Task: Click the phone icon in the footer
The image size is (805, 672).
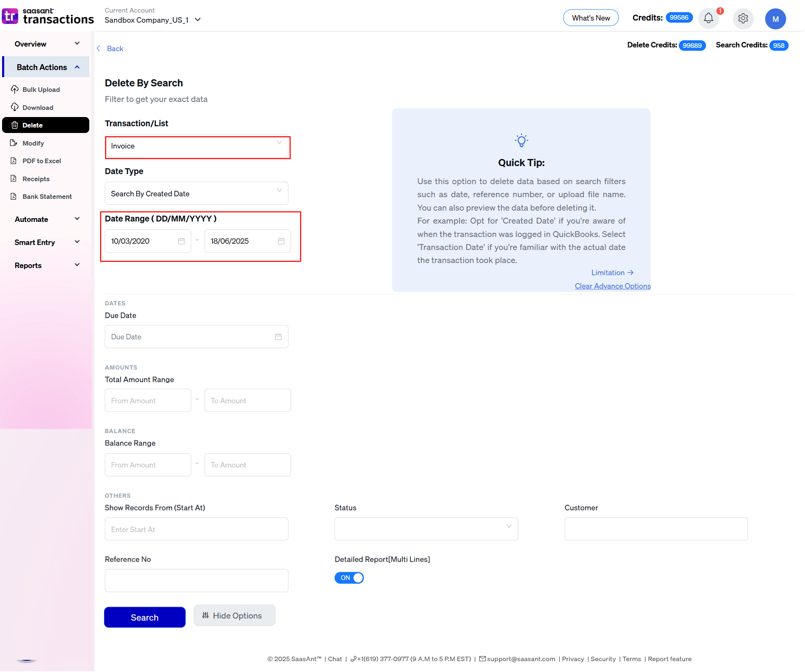Action: point(353,659)
